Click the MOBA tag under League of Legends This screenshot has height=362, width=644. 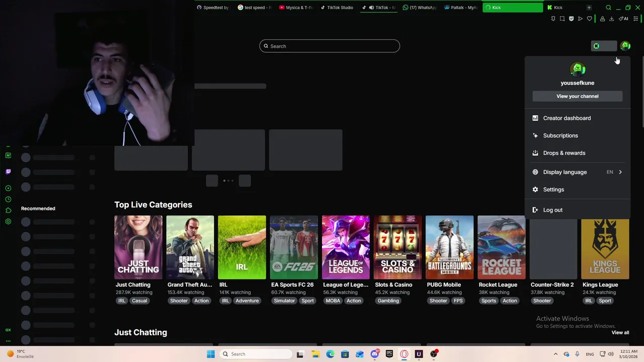click(x=333, y=301)
